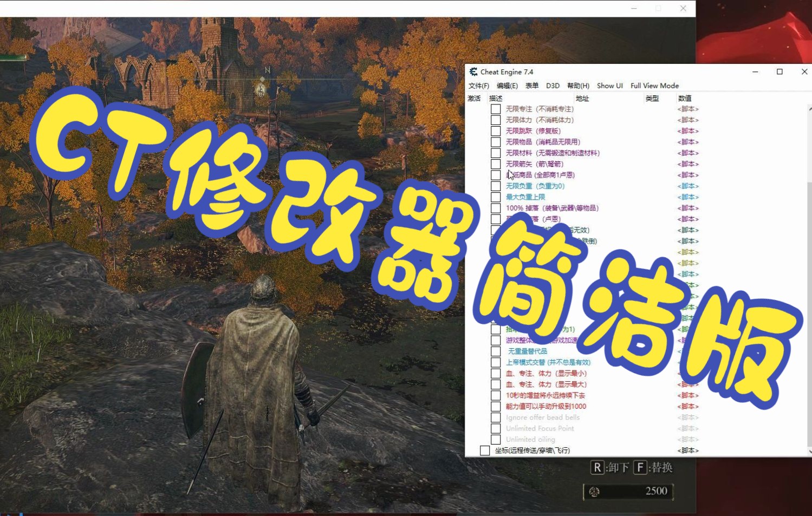Click the Cheat Engine logo icon in title bar
The height and width of the screenshot is (516, 812).
[x=473, y=71]
